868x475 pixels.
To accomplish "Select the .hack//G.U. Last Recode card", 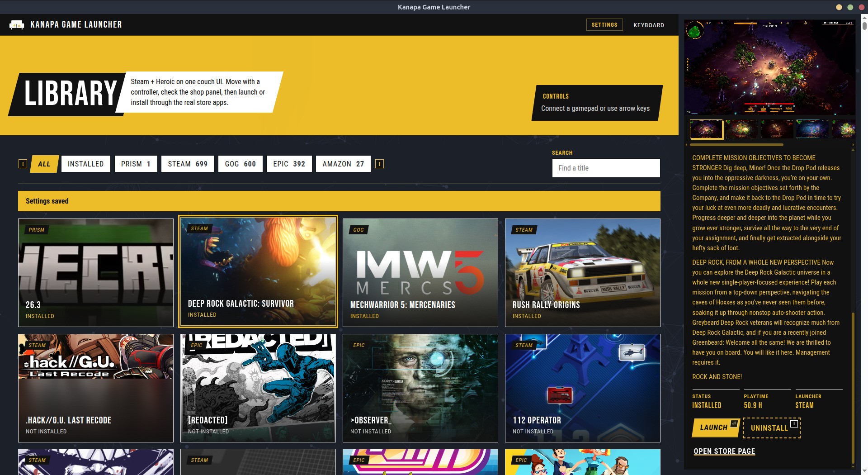I will point(96,388).
